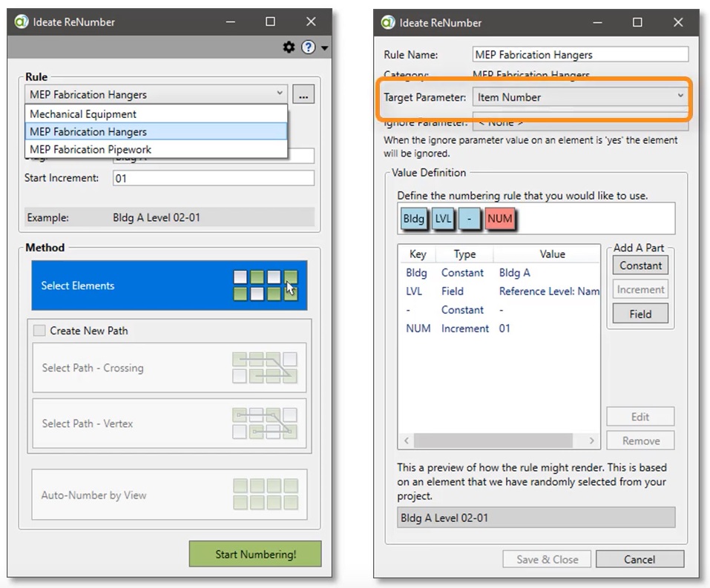Maximize the right Ideate ReNumber window
Image resolution: width=710 pixels, height=588 pixels.
(x=637, y=22)
